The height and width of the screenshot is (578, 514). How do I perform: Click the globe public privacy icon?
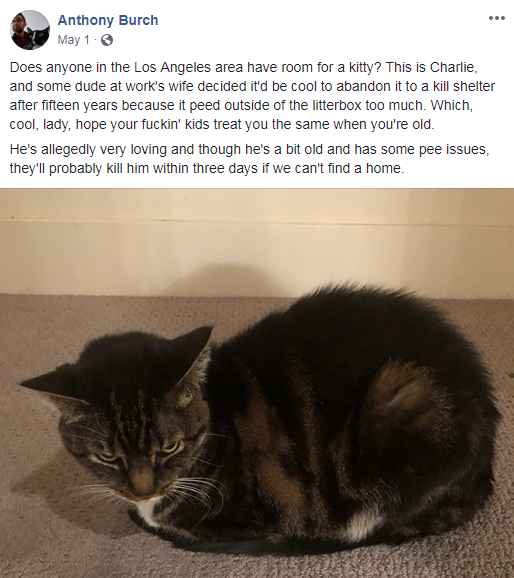pos(107,40)
